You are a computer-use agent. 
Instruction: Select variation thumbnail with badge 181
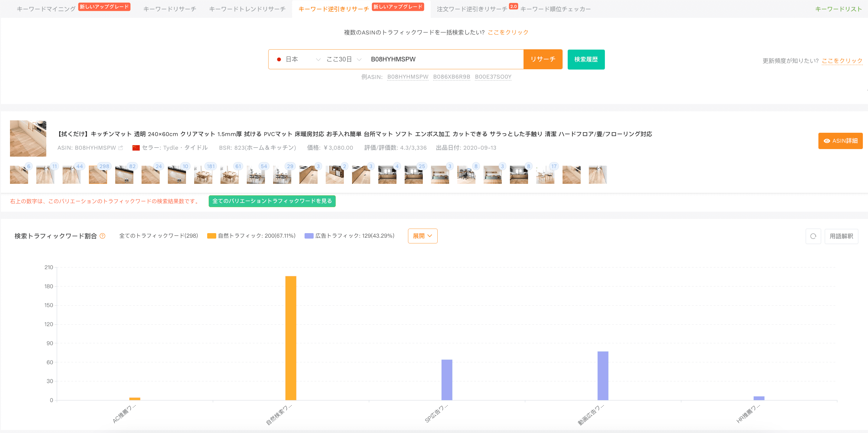point(203,174)
